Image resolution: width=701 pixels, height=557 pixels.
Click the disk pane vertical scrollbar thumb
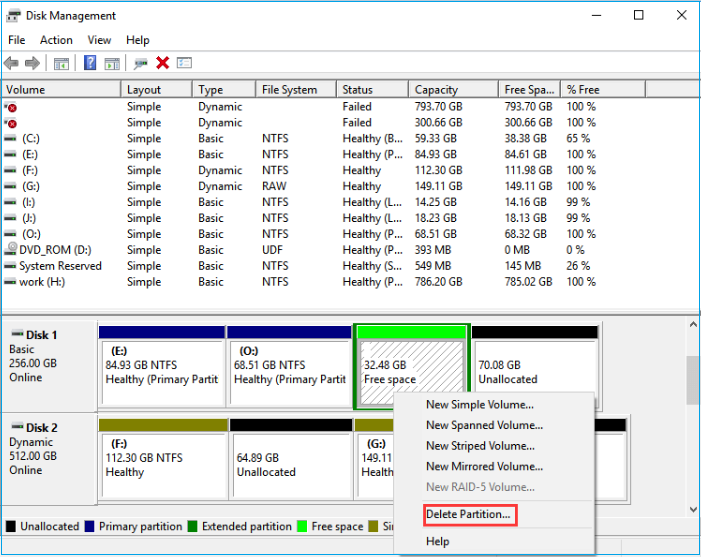(x=692, y=380)
